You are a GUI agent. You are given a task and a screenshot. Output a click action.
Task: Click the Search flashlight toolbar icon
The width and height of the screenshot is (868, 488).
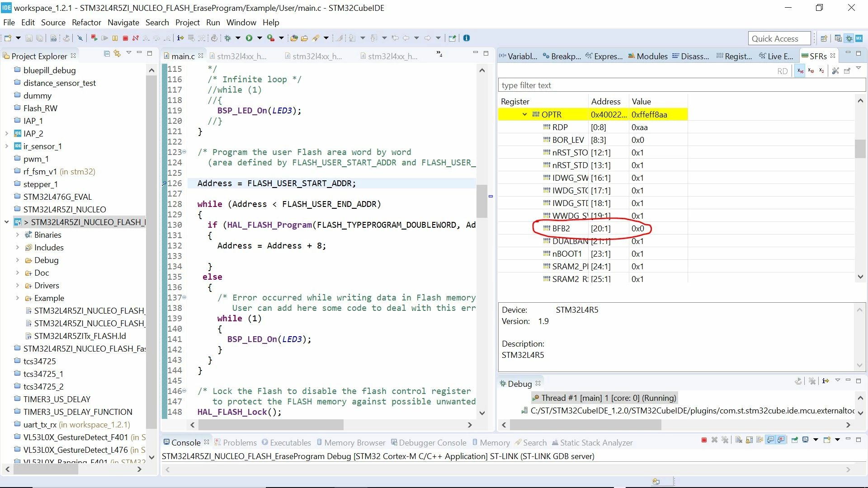[x=316, y=38]
